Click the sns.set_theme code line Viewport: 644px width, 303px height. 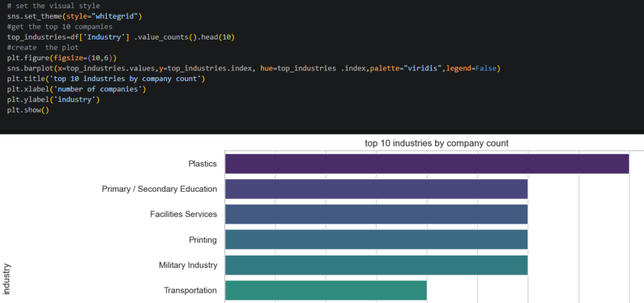(x=74, y=16)
